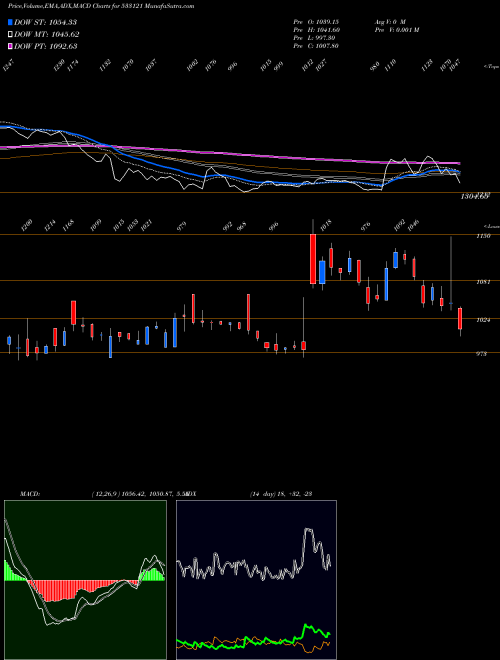The width and height of the screenshot is (500, 660).
Task: Click the Pre C: 1007.80 value
Action: pyautogui.click(x=316, y=46)
